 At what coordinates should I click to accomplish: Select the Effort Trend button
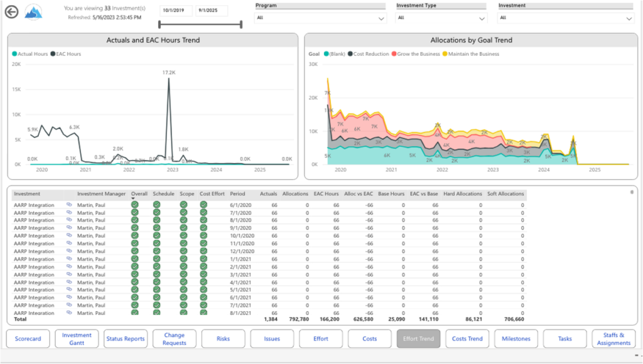[x=418, y=339]
